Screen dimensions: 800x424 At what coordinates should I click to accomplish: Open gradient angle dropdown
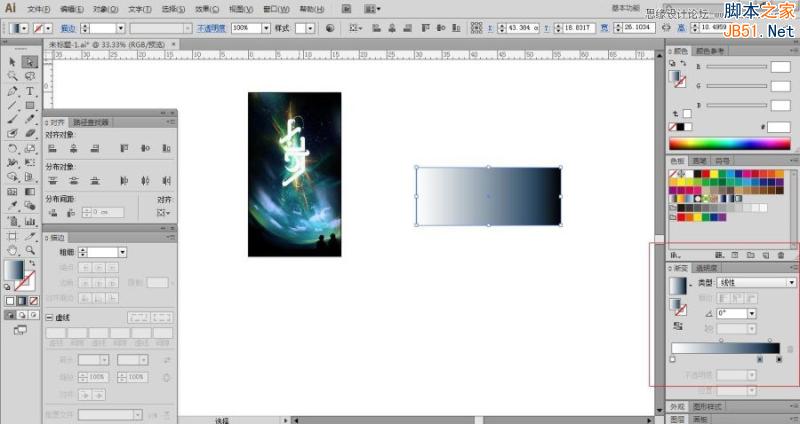point(752,313)
